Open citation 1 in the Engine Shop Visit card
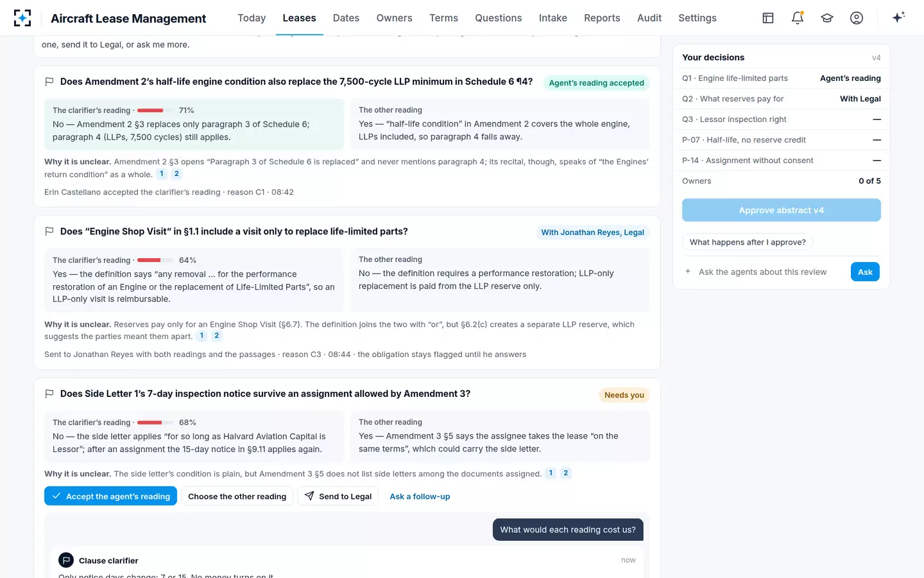 [x=201, y=336]
